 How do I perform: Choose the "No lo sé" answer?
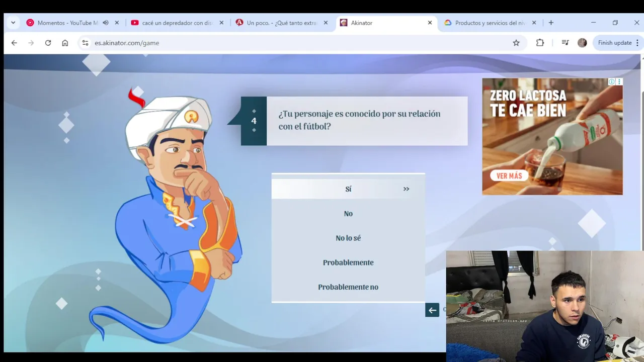348,238
